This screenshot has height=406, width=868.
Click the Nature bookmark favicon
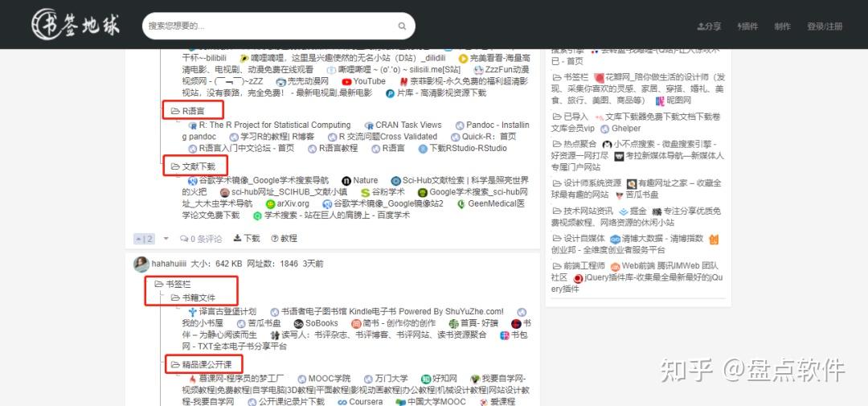tap(346, 181)
